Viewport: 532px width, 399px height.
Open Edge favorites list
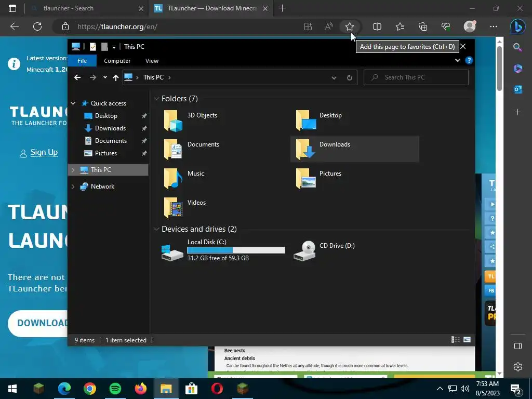point(400,26)
